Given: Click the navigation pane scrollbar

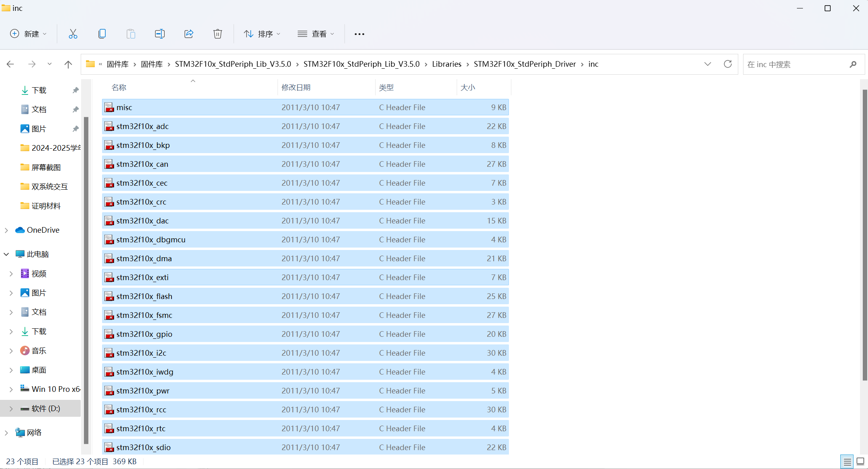Looking at the screenshot, I should click(x=86, y=280).
